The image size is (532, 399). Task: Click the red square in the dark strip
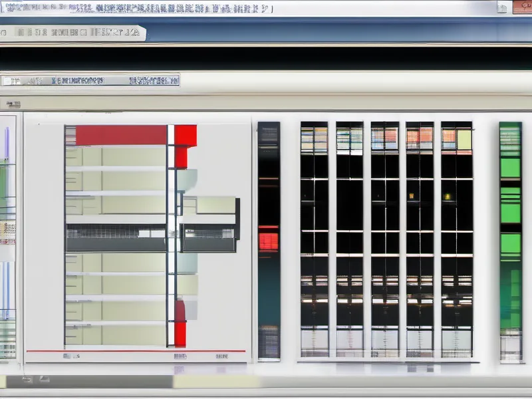[269, 240]
